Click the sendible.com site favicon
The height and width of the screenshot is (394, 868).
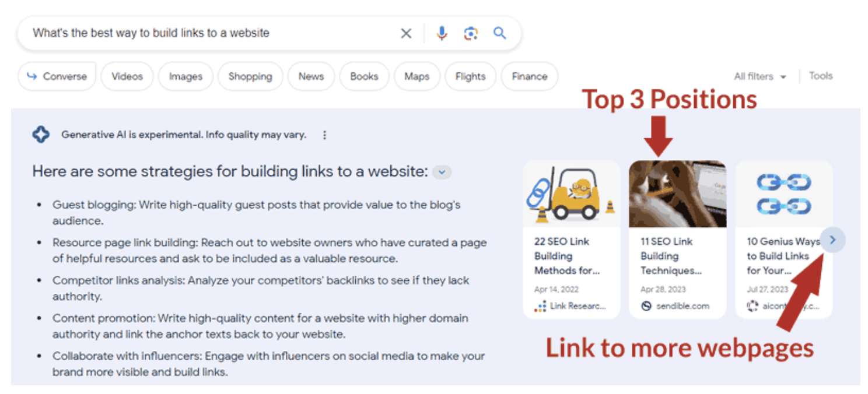[646, 306]
